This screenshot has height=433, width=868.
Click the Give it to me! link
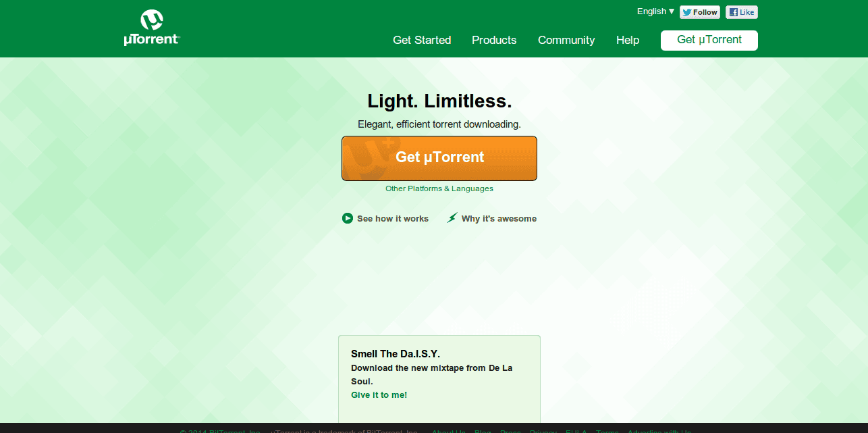pyautogui.click(x=379, y=394)
